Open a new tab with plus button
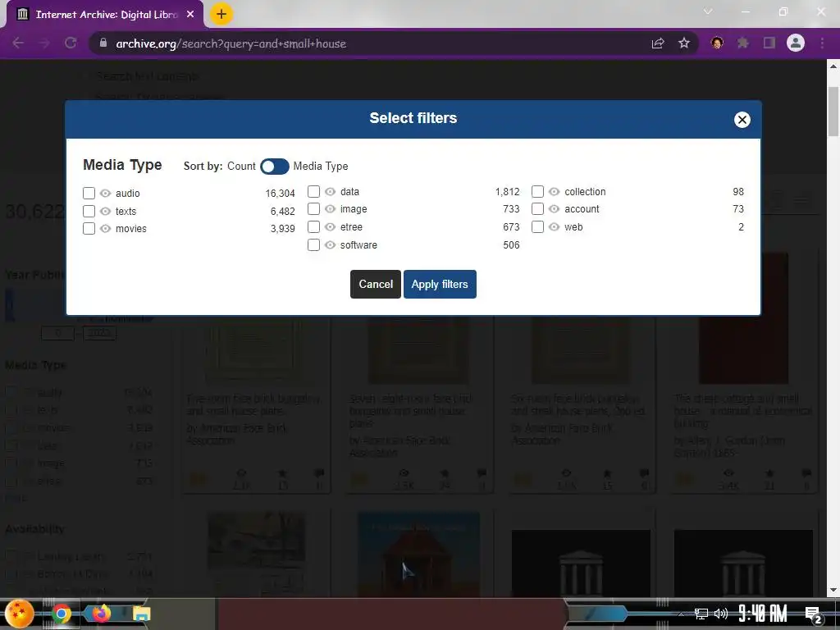 coord(221,14)
